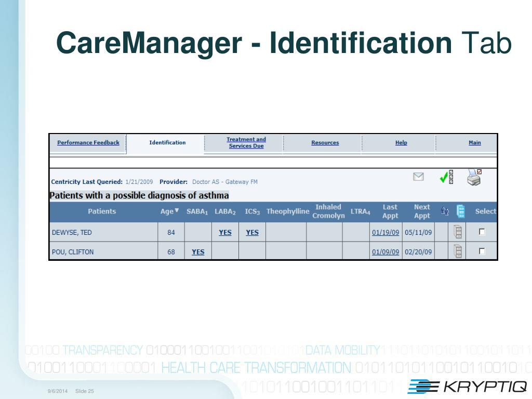
Task: Click the printer icon
Action: (474, 177)
